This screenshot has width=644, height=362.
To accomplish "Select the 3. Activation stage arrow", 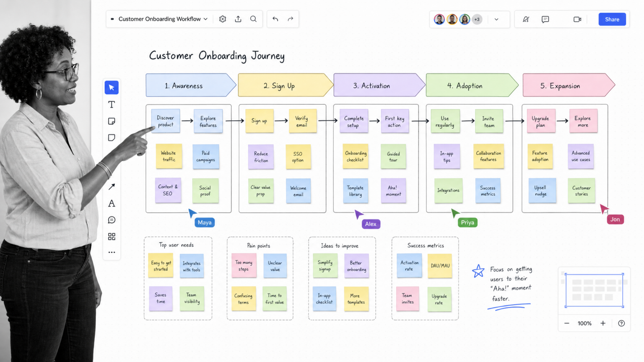I will tap(379, 85).
